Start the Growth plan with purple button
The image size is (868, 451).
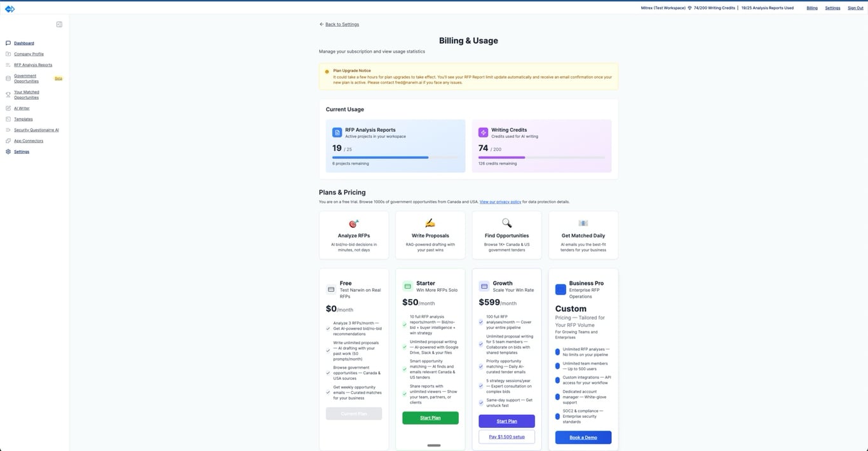506,421
